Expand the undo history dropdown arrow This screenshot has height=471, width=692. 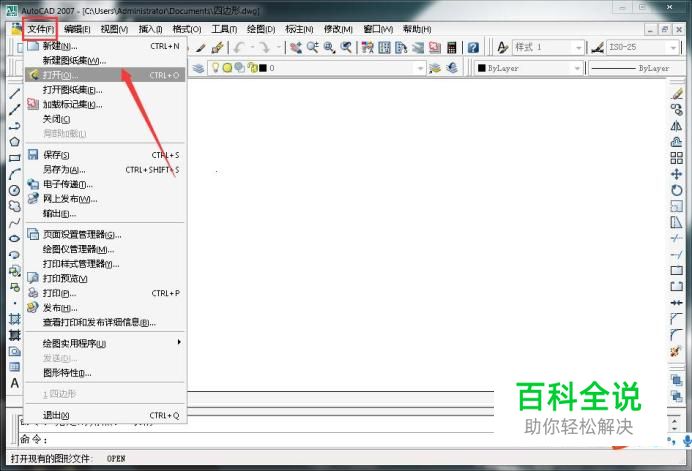252,47
